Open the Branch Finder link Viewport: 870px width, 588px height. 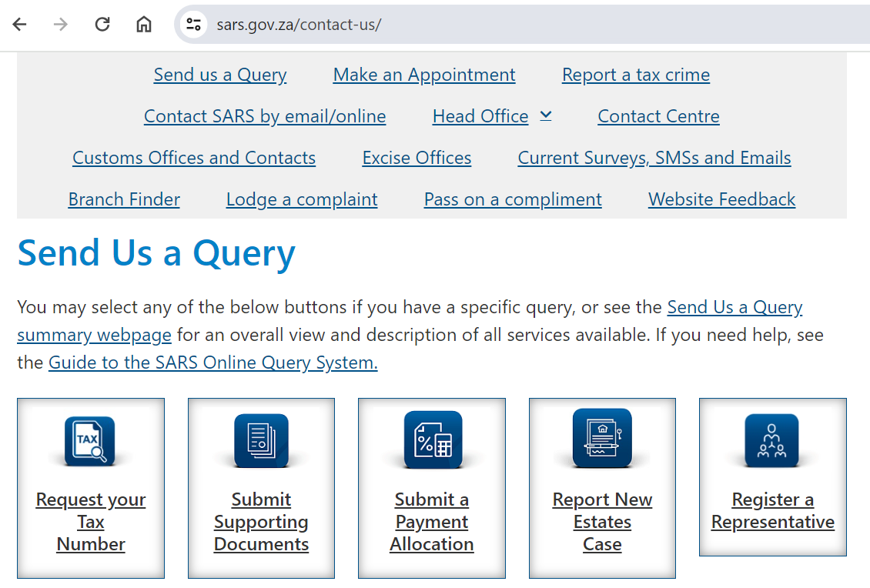[124, 199]
